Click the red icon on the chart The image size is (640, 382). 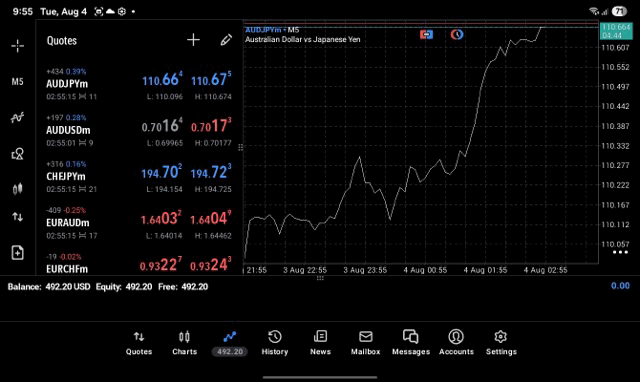(x=427, y=34)
